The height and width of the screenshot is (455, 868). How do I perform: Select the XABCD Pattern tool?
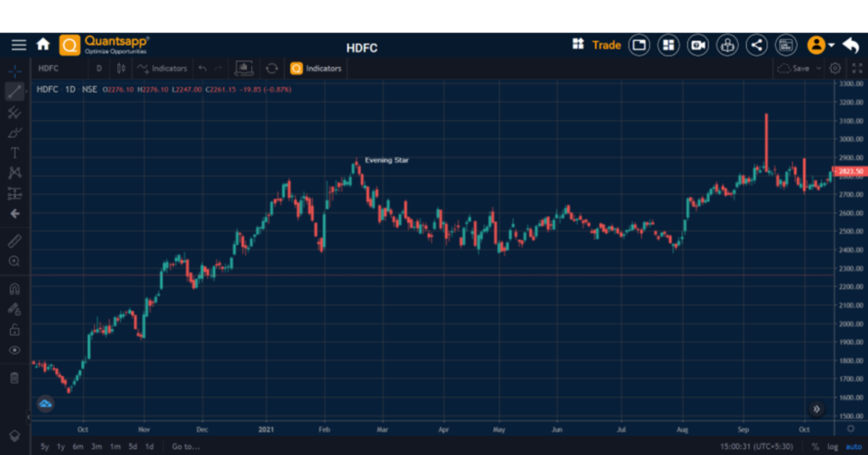pos(15,173)
